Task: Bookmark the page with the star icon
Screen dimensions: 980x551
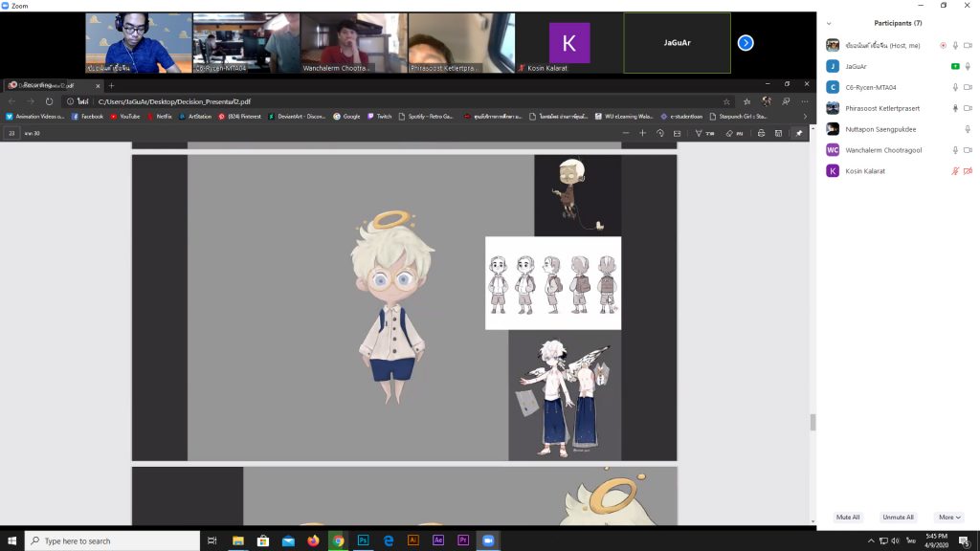Action: click(x=726, y=101)
